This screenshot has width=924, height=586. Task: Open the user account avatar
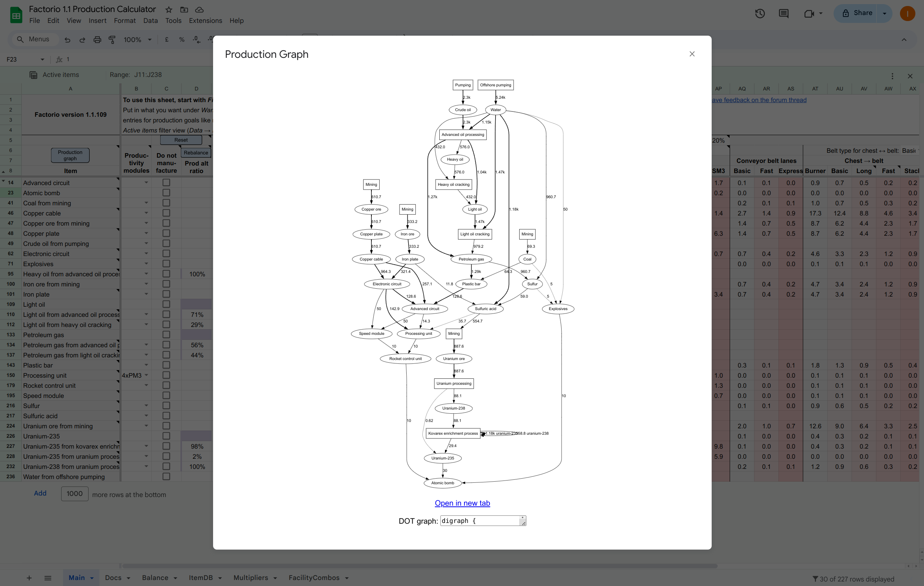click(907, 14)
